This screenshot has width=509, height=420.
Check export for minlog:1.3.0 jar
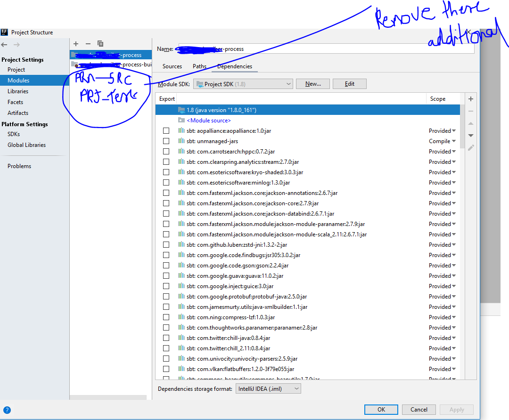pos(166,183)
